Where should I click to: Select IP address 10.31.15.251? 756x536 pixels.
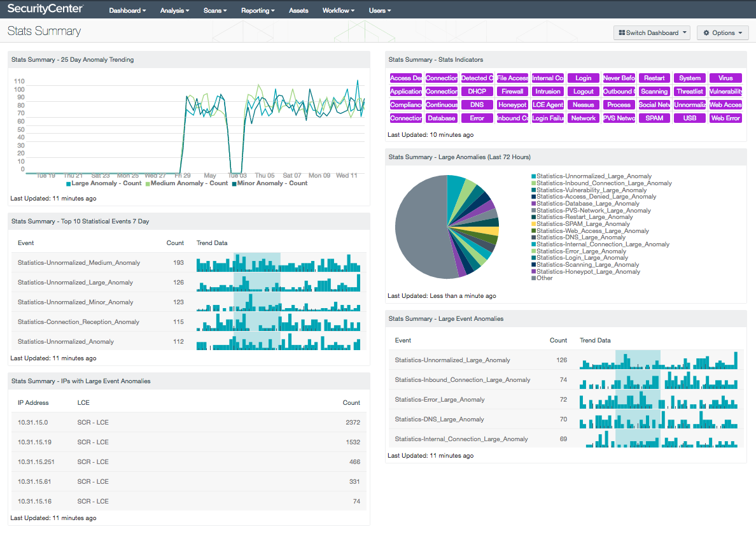(x=36, y=462)
